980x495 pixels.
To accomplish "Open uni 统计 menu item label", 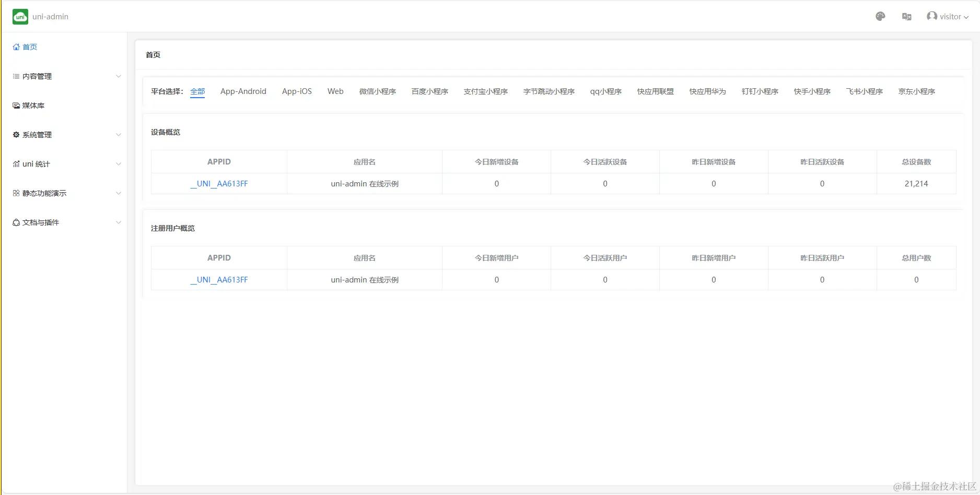I will coord(36,164).
